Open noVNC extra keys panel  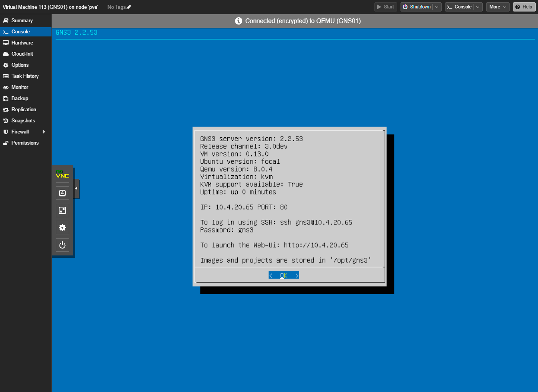[62, 193]
